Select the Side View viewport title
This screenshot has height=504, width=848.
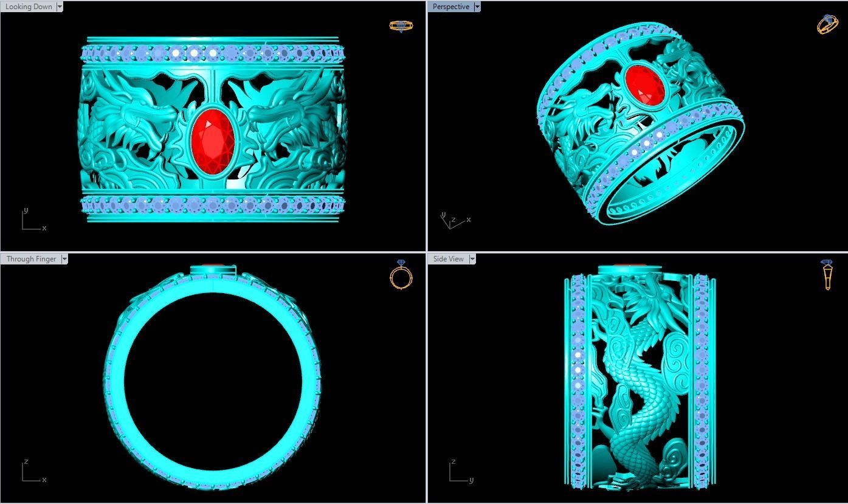pyautogui.click(x=449, y=259)
